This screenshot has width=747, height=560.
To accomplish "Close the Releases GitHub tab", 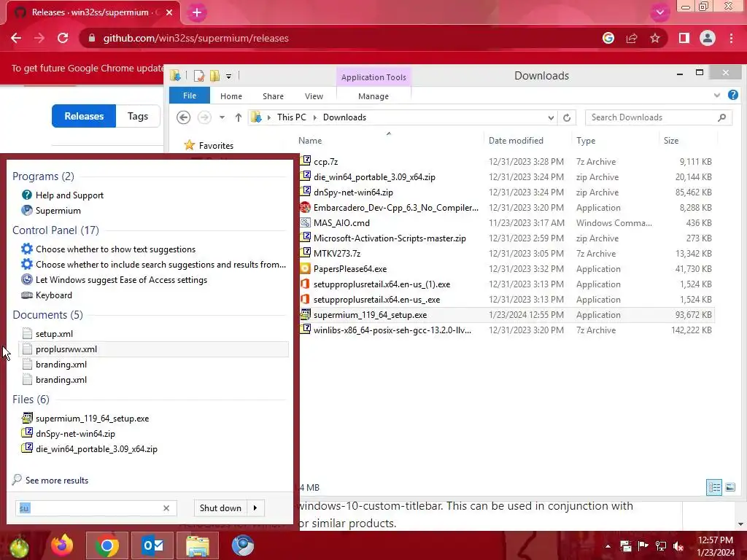I will [169, 12].
